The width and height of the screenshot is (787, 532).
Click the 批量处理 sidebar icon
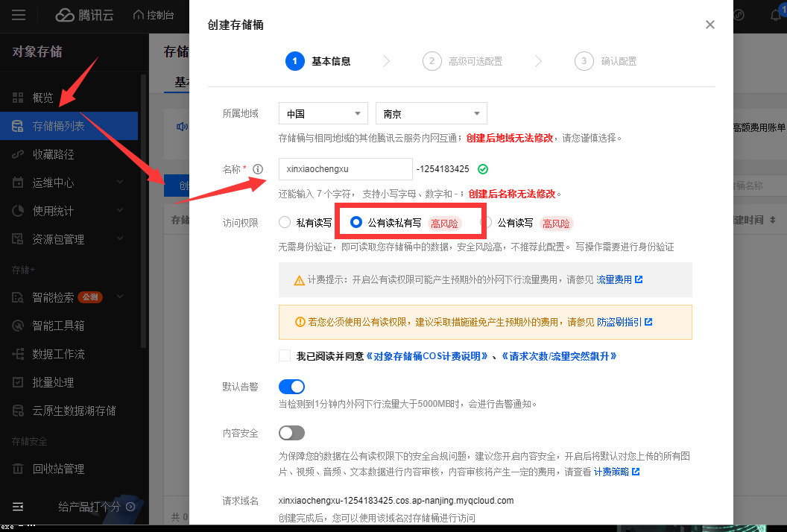[18, 382]
